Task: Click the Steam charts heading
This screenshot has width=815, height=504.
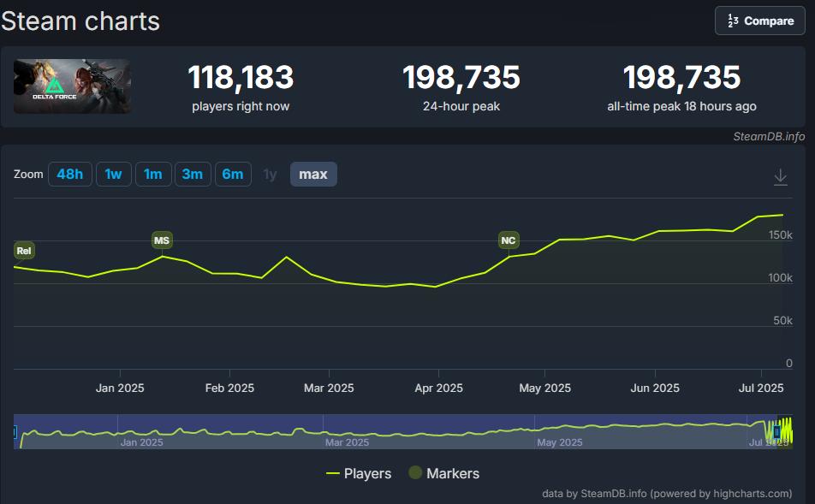Action: pyautogui.click(x=80, y=21)
